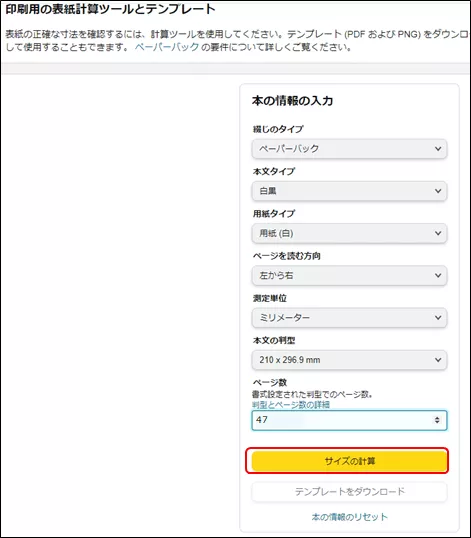Open the 綴じのタイプ dropdown showing ペーパーバック
The image size is (471, 538).
point(349,149)
